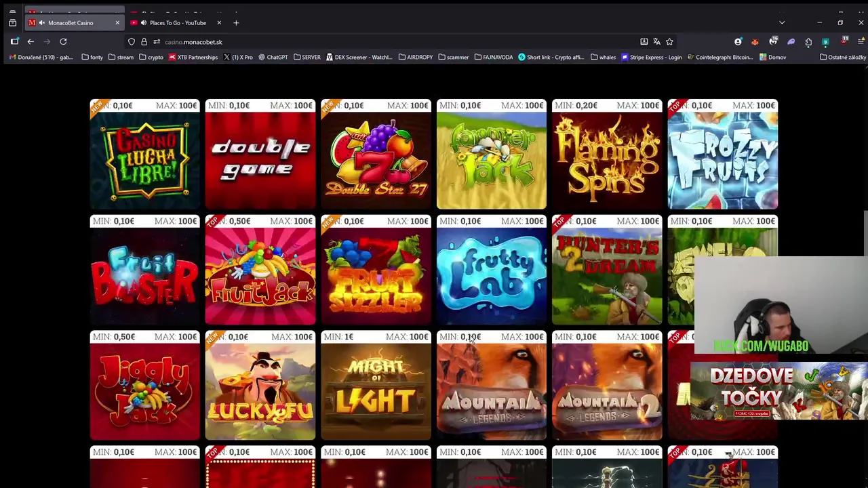Bookmark this page with the star
The image size is (868, 488).
tap(669, 42)
